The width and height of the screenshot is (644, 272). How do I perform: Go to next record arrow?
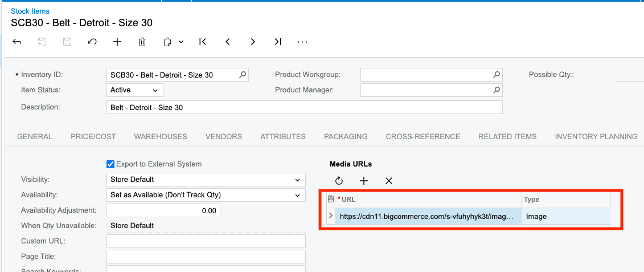(253, 42)
